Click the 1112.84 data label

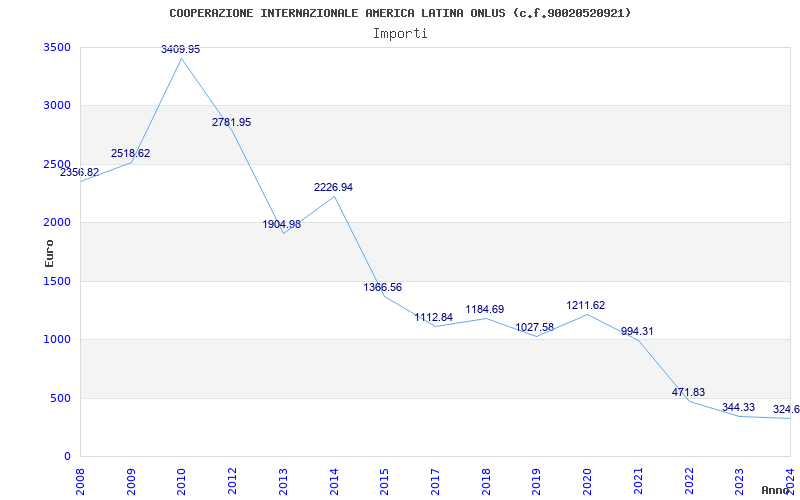tap(434, 317)
